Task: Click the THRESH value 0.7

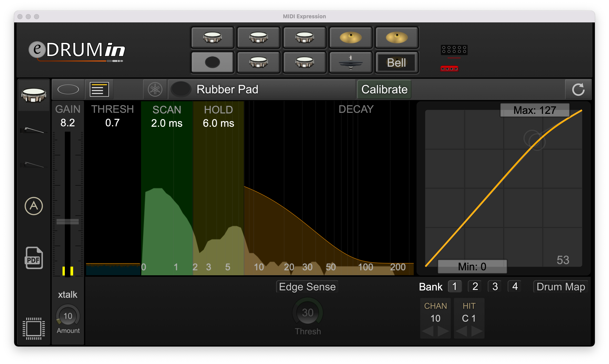Action: [113, 123]
